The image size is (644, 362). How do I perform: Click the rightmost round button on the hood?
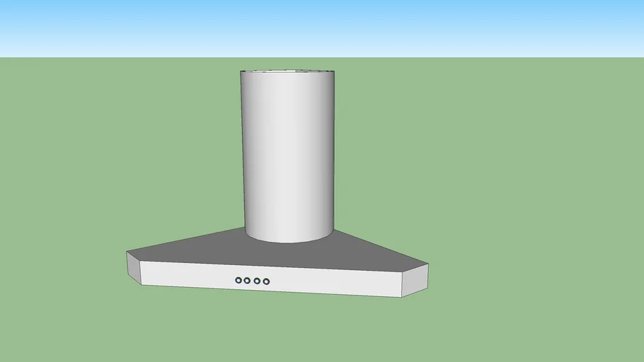tap(266, 281)
